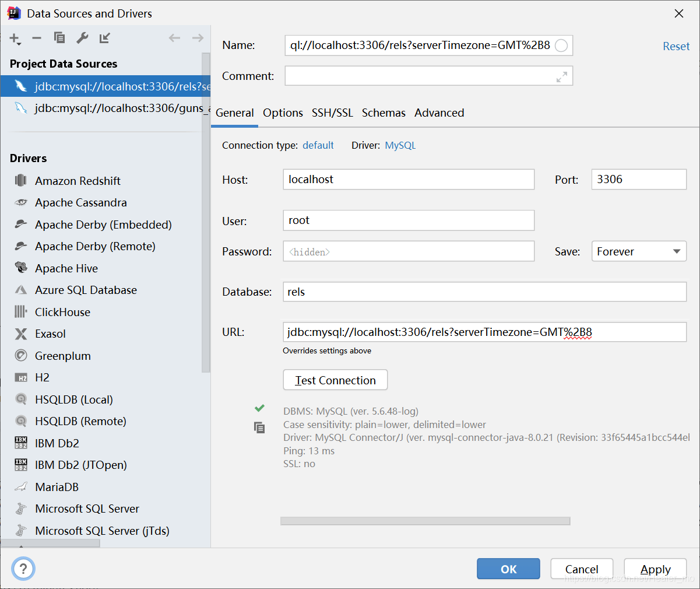Viewport: 700px width, 589px height.
Task: Switch to the Options tab
Action: [x=283, y=113]
